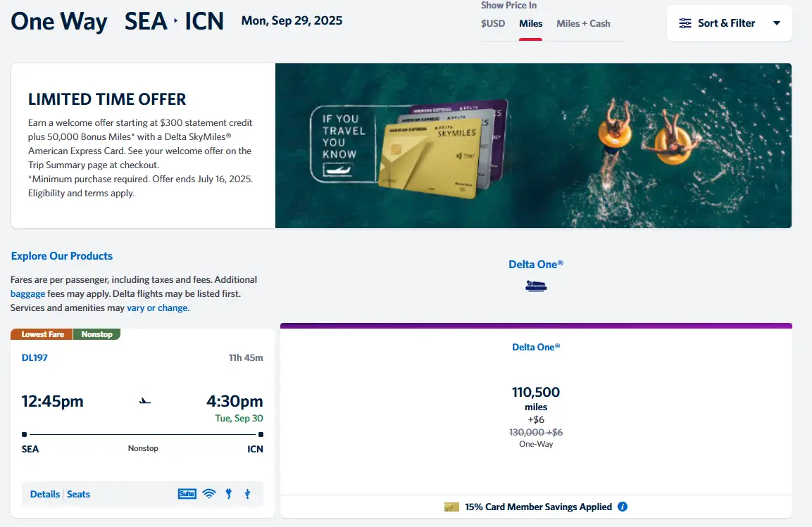Click the Suite seat amenity icon

(187, 494)
